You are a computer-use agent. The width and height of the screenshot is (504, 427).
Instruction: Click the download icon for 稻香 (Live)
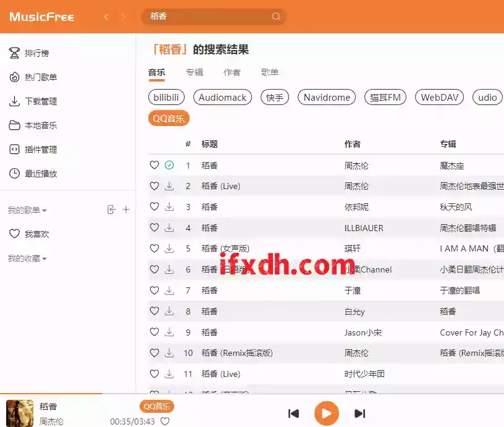coord(167,185)
